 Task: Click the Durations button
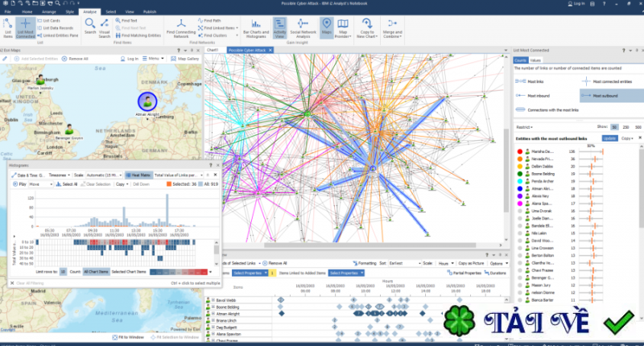point(495,273)
